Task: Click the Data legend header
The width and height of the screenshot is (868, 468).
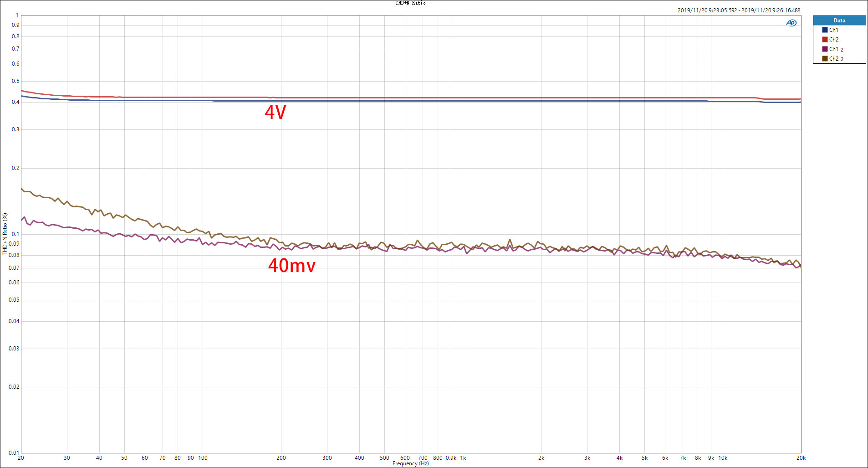Action: point(839,21)
